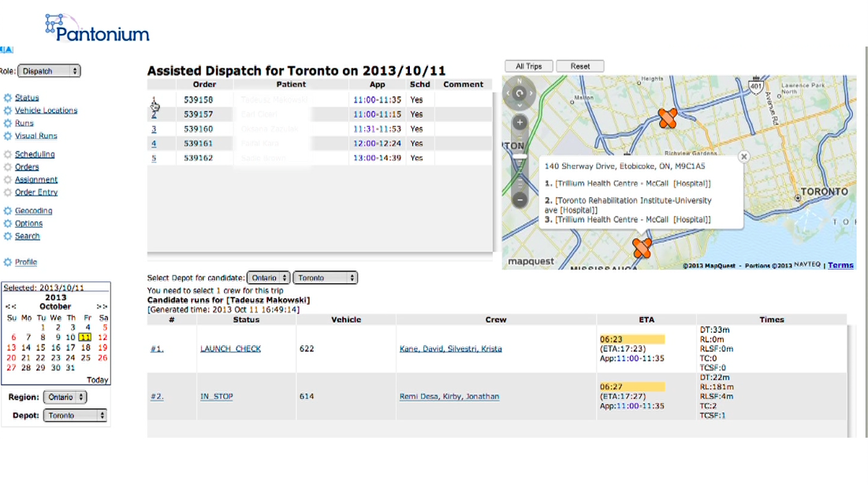
Task: Open the Role dropdown showing Dispatch
Action: [49, 70]
